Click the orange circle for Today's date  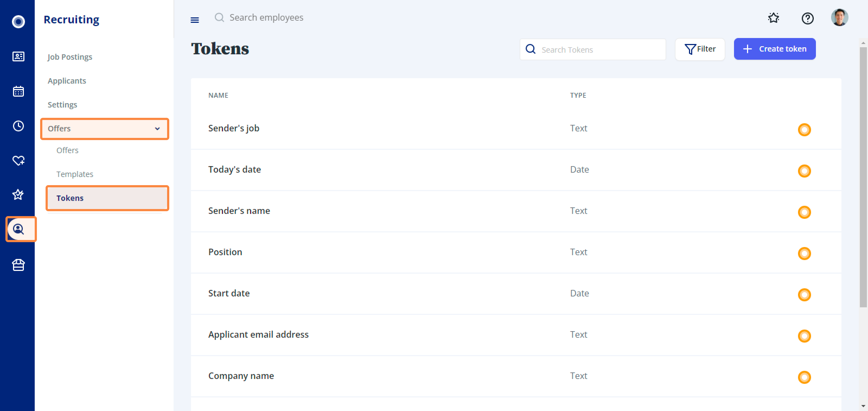coord(804,171)
